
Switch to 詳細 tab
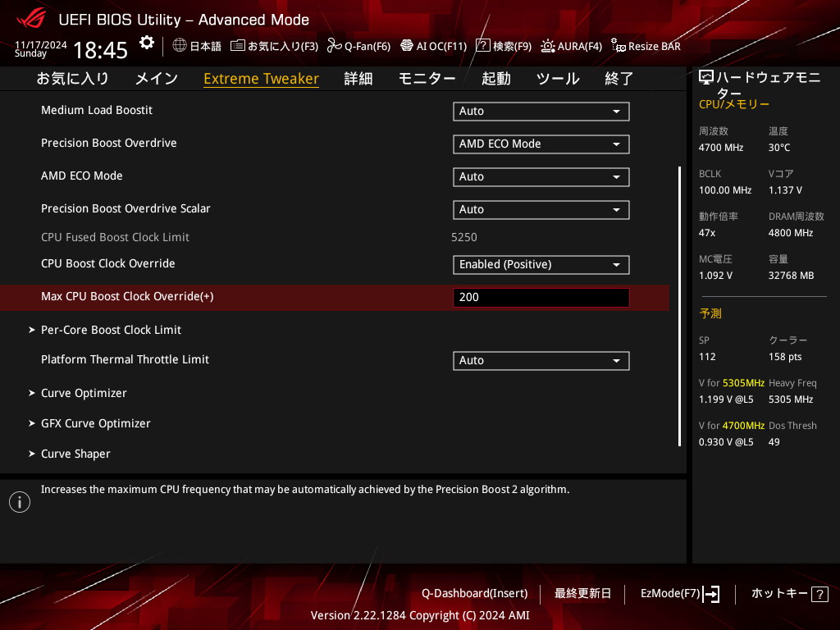358,79
